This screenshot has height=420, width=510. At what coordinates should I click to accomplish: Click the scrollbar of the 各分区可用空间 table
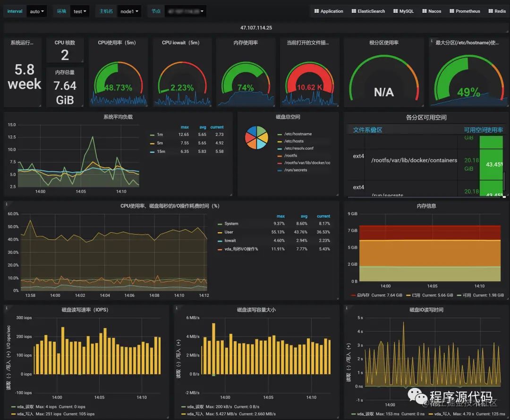504,181
